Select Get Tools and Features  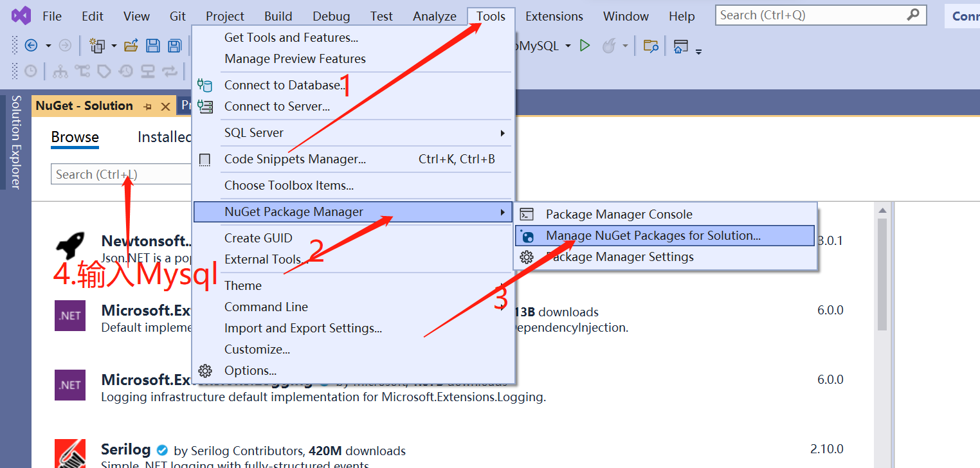353,37
